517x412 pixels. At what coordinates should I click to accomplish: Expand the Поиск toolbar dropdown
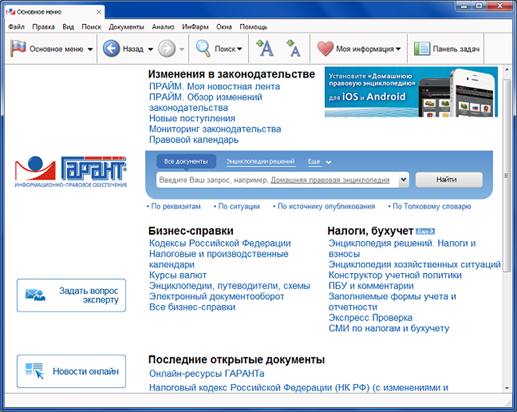pos(239,49)
